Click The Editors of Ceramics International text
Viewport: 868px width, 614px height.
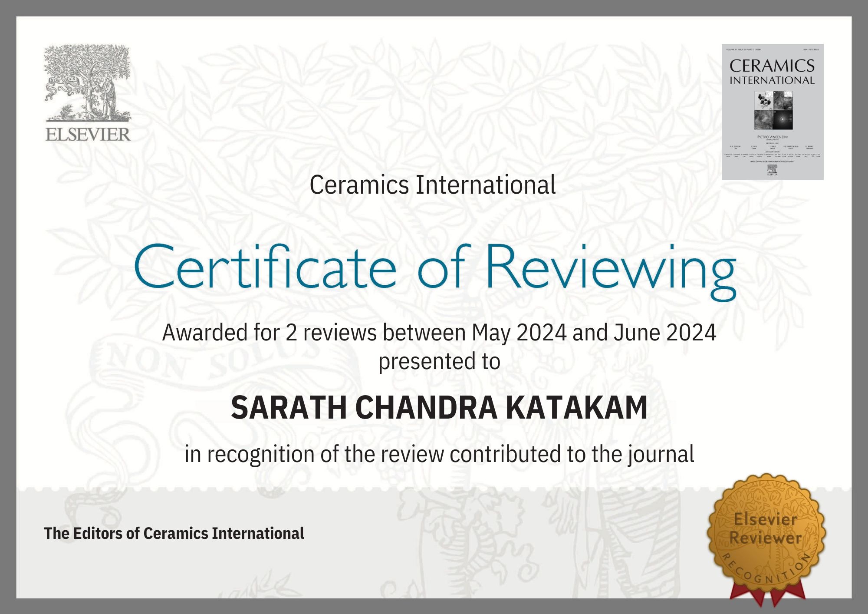point(174,533)
